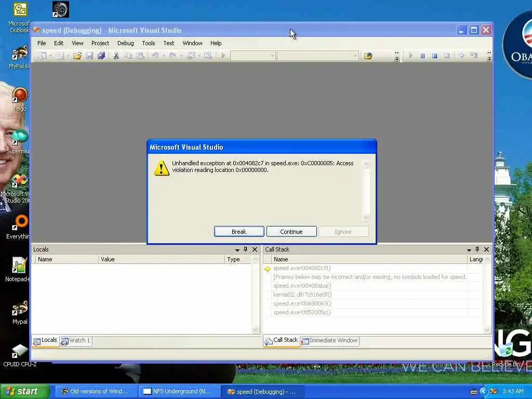Viewport: 532px width, 399px height.
Task: Click the dialog message scrollbar down arrow
Action: [366, 217]
